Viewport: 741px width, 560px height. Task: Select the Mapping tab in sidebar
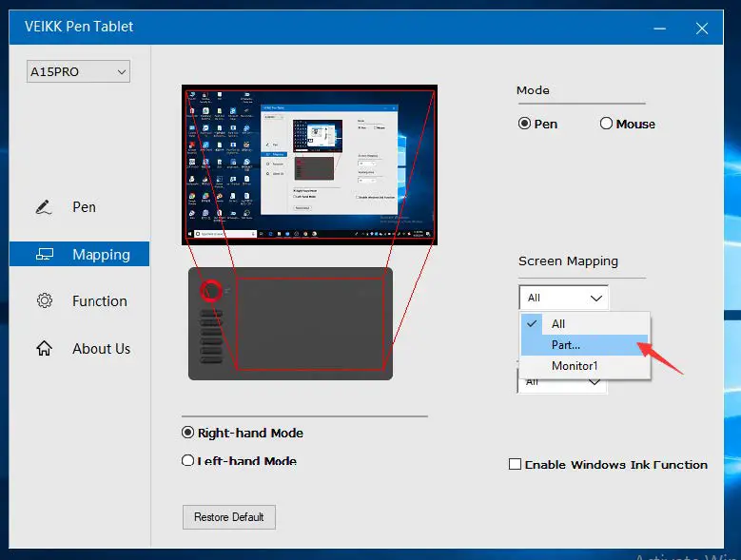79,254
